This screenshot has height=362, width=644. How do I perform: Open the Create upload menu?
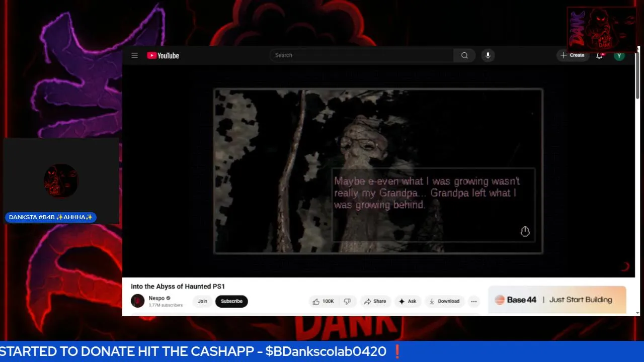[x=573, y=55]
